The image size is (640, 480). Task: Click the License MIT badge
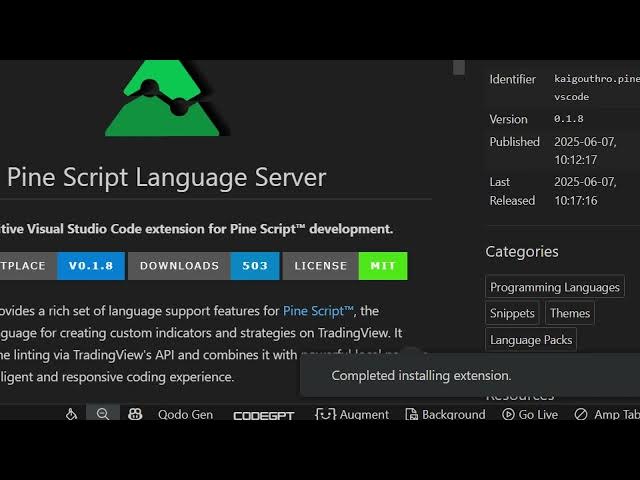pos(345,266)
